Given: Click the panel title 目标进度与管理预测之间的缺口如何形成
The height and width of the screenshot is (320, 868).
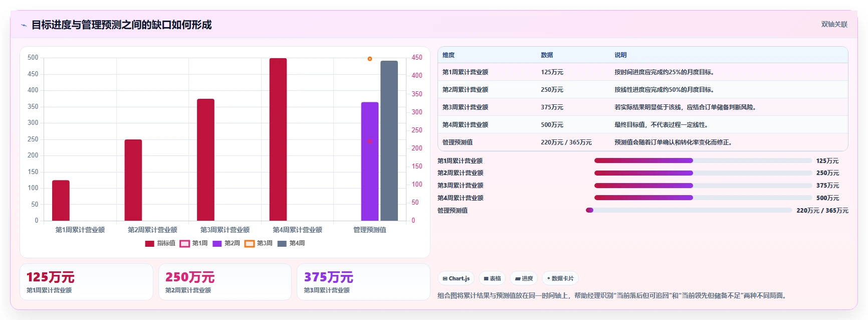Looking at the screenshot, I should (121, 25).
